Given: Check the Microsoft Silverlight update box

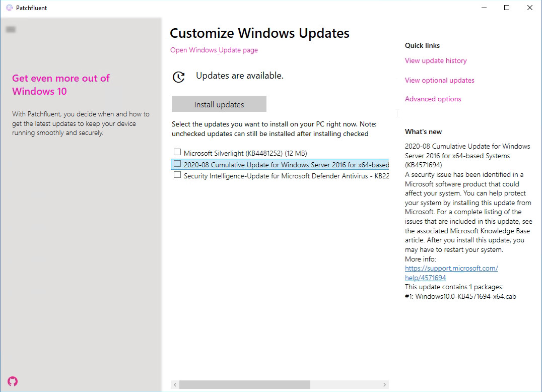Looking at the screenshot, I should click(x=177, y=152).
